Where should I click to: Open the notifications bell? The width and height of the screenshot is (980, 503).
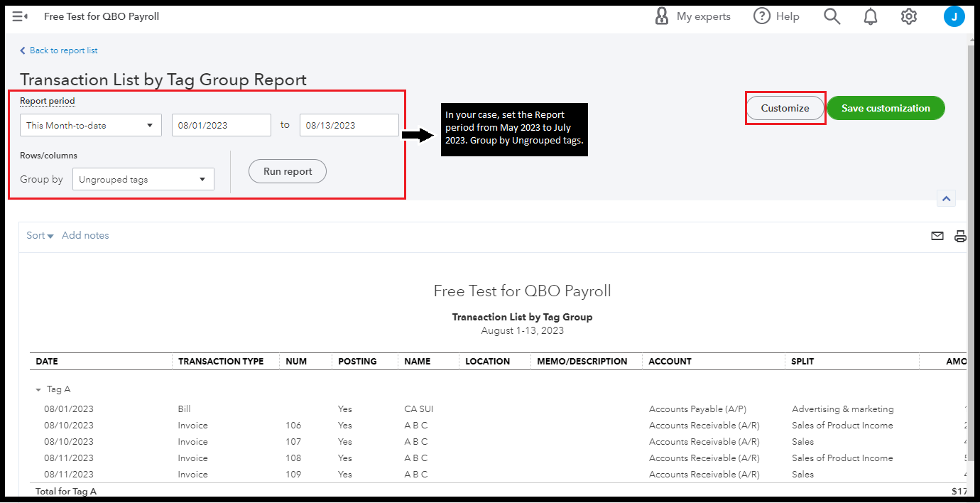(x=870, y=16)
